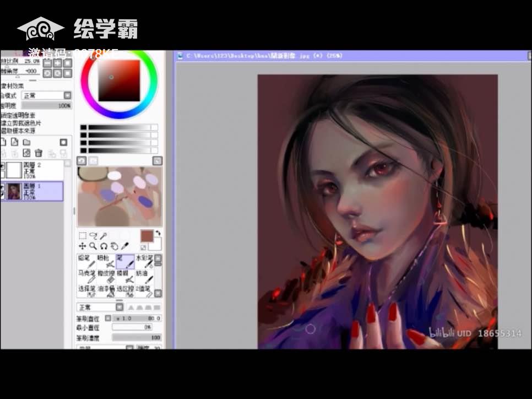532x399 pixels.
Task: Click the foreground color swatch
Action: point(147,235)
